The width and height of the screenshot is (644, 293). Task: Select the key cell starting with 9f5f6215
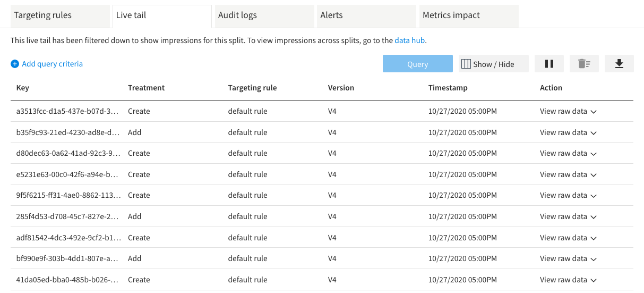point(67,195)
